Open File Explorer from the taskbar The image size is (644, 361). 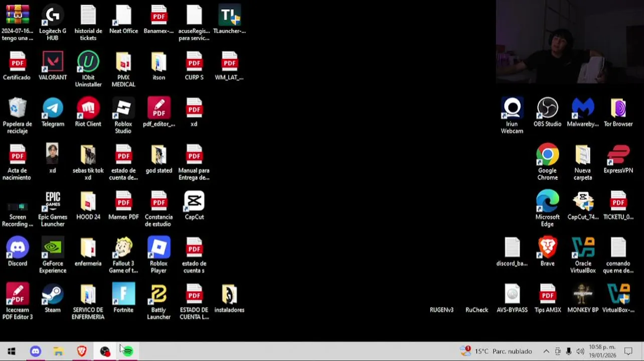click(58, 351)
